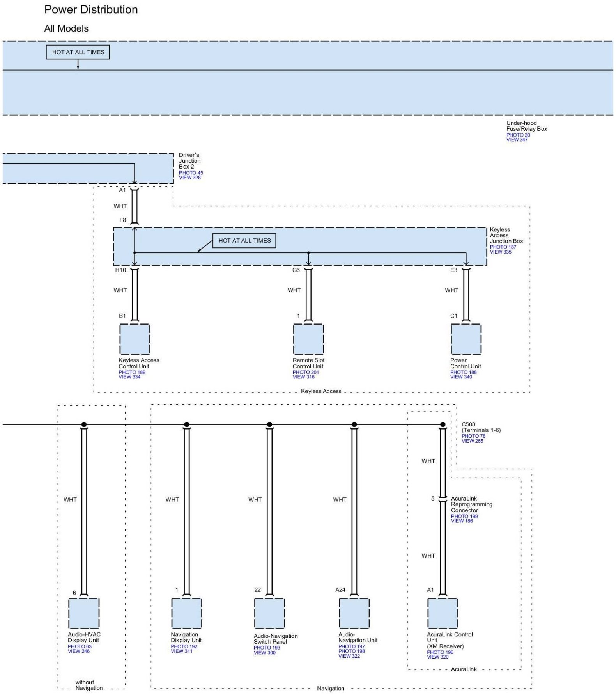Click the Remote Slot Control Unit box
Screen dimensions: 616x696
308,339
